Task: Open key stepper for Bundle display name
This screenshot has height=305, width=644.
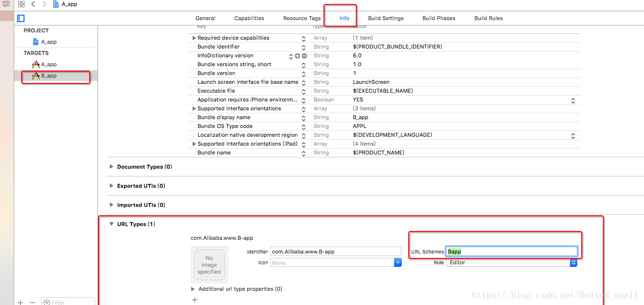Action: click(x=303, y=118)
